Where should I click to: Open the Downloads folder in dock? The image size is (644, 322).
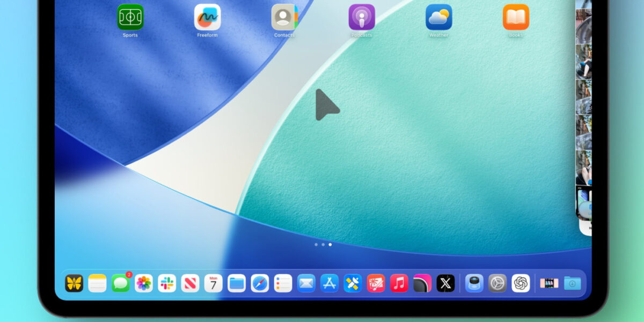pos(573,283)
